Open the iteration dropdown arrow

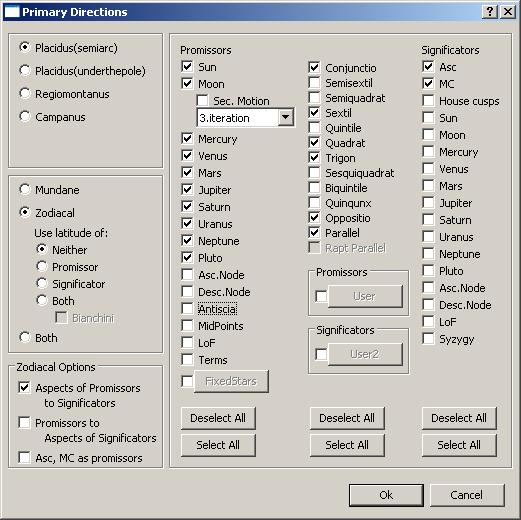[286, 117]
